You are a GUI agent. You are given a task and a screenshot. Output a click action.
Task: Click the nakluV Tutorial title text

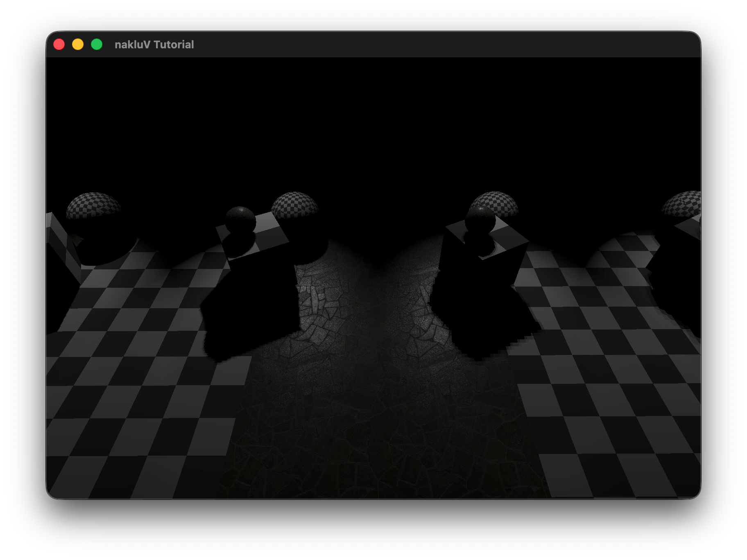[154, 44]
